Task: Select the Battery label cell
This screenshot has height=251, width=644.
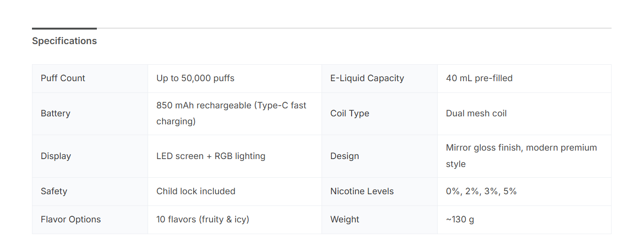Action: [x=55, y=114]
